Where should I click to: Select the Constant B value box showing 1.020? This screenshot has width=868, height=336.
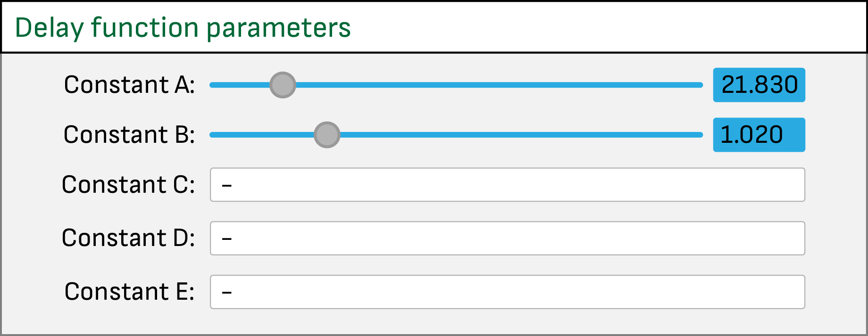pos(758,135)
